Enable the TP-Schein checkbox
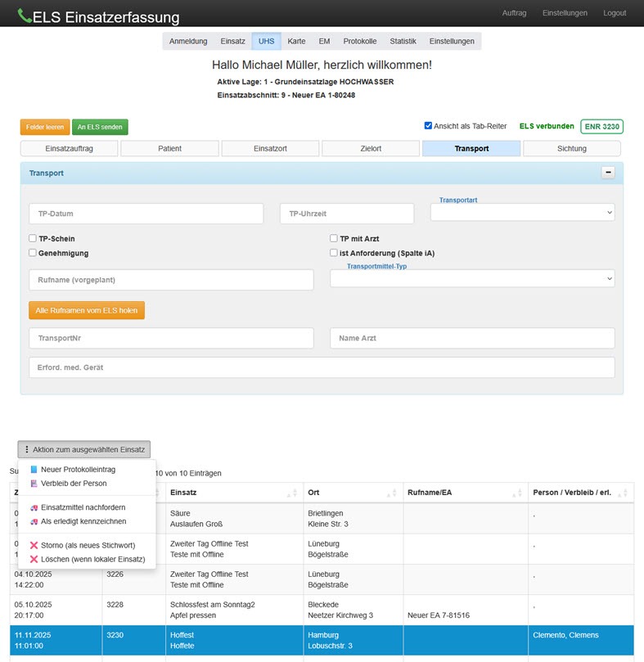Image resolution: width=644 pixels, height=662 pixels. (x=33, y=239)
